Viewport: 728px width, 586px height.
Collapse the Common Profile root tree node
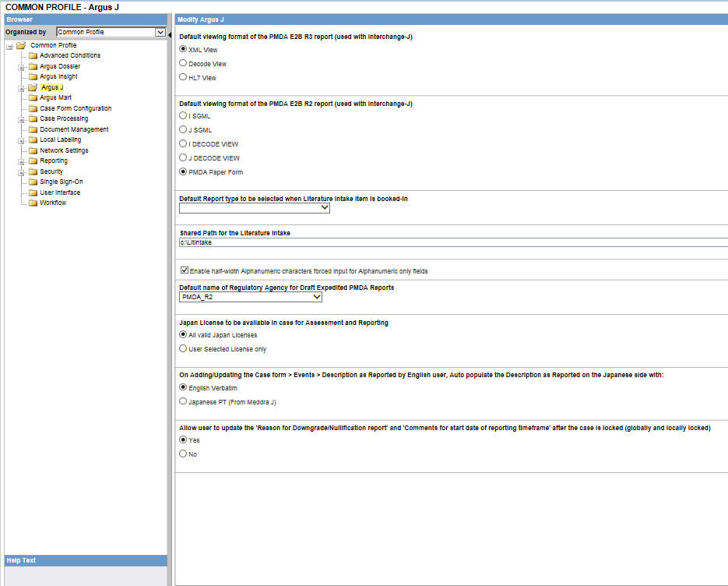(9, 47)
